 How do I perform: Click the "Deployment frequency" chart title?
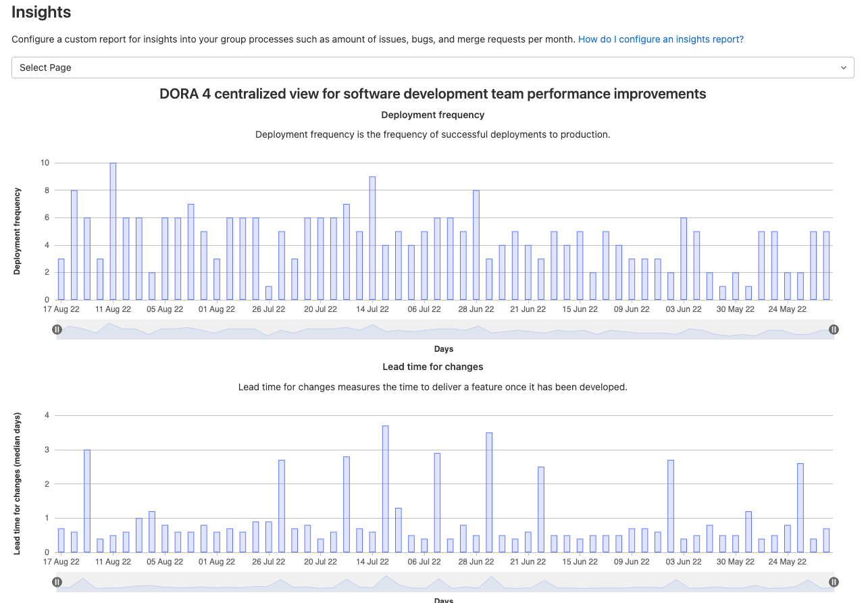(432, 115)
